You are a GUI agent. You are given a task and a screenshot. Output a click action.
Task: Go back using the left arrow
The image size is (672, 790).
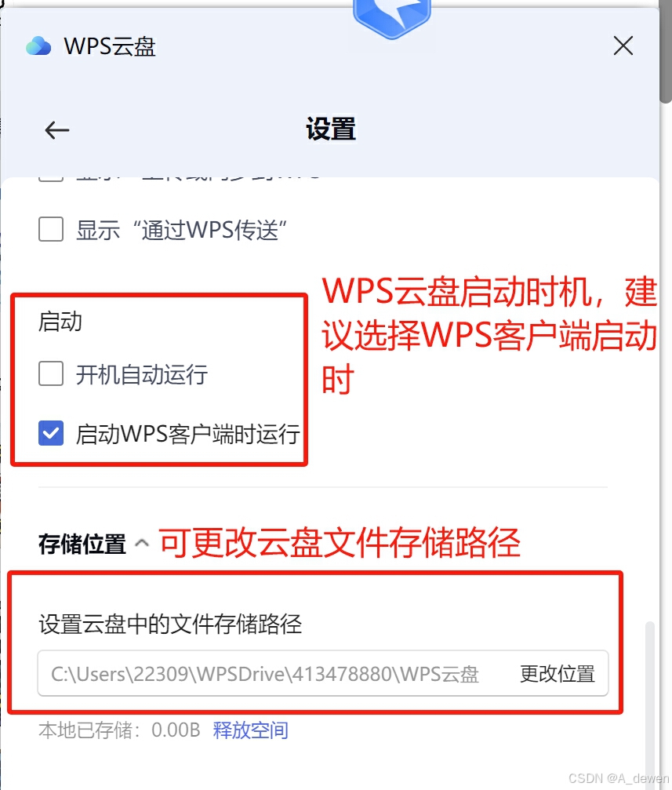[57, 130]
